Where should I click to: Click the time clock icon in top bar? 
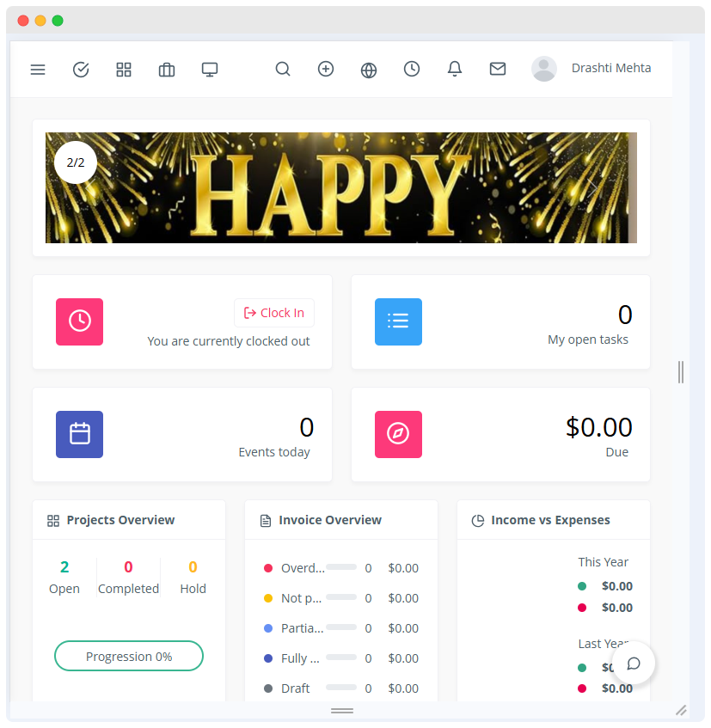[412, 69]
